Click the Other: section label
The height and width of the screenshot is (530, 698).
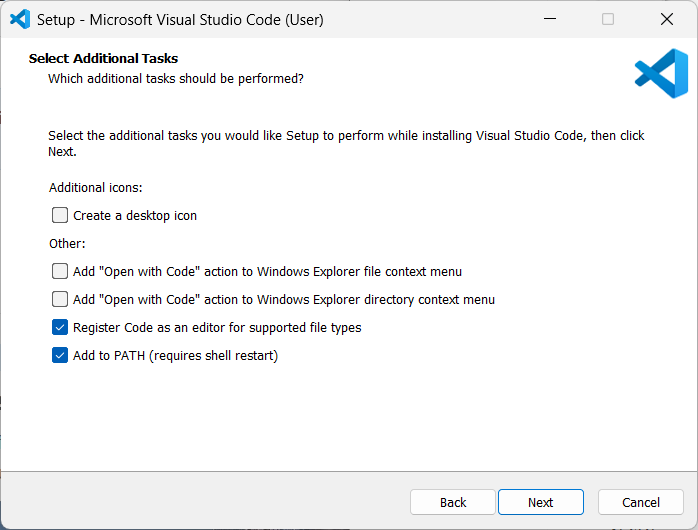(67, 243)
